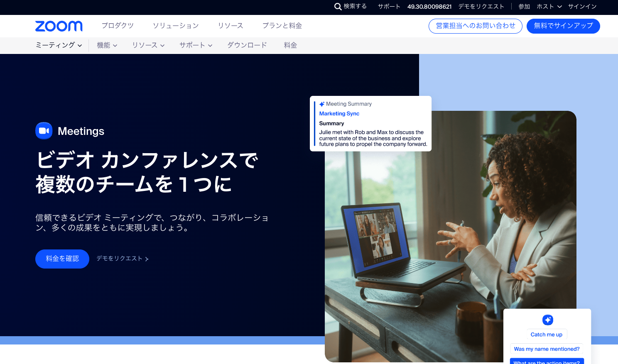Go to プランと料金 page
This screenshot has width=618, height=364.
[x=282, y=26]
